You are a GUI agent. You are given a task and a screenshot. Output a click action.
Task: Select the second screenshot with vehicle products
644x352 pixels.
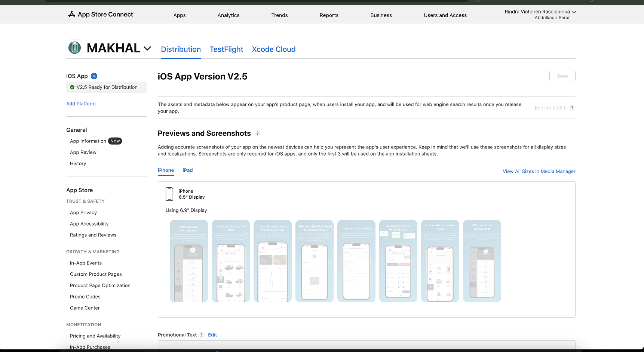[231, 261]
